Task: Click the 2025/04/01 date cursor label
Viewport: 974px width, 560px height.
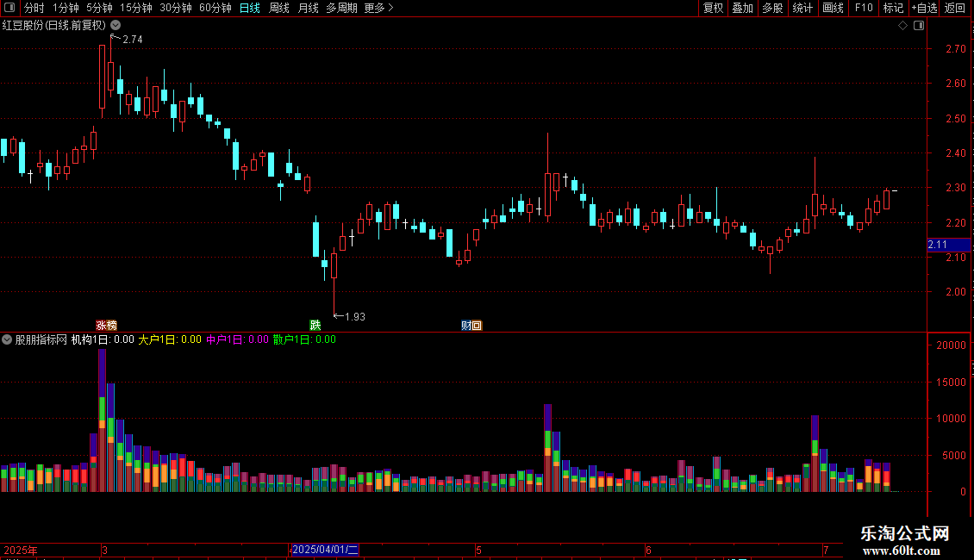Action: (x=325, y=550)
